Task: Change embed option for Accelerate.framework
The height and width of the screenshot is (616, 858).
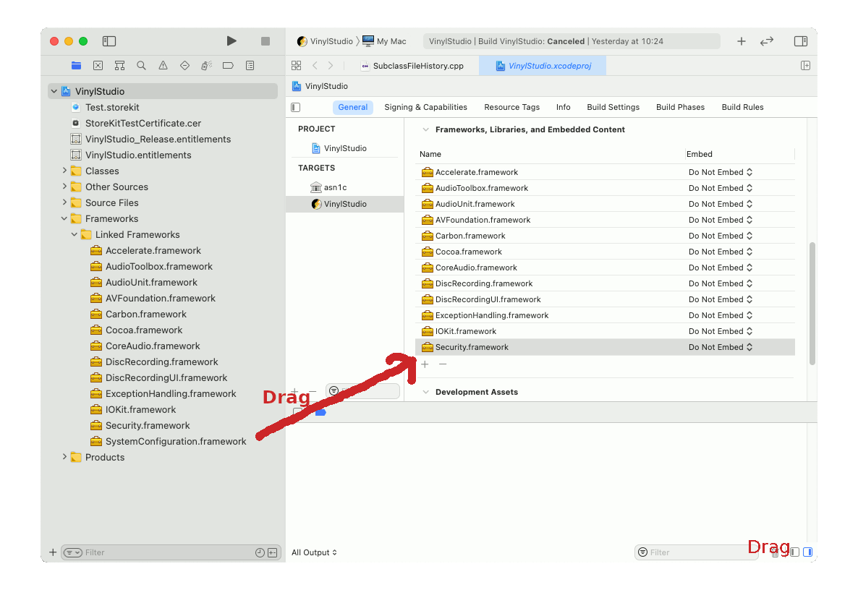Action: click(x=720, y=172)
